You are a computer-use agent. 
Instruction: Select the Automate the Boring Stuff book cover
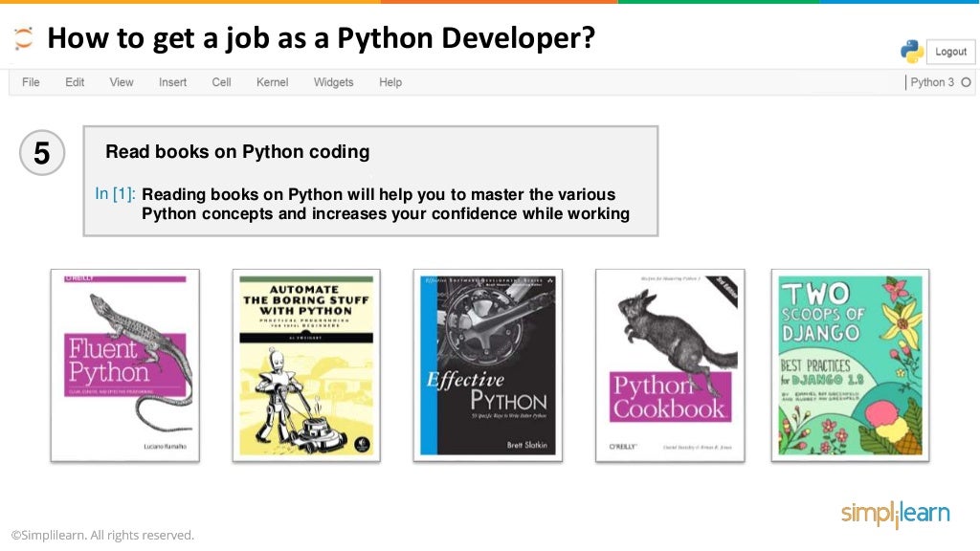[x=306, y=365]
